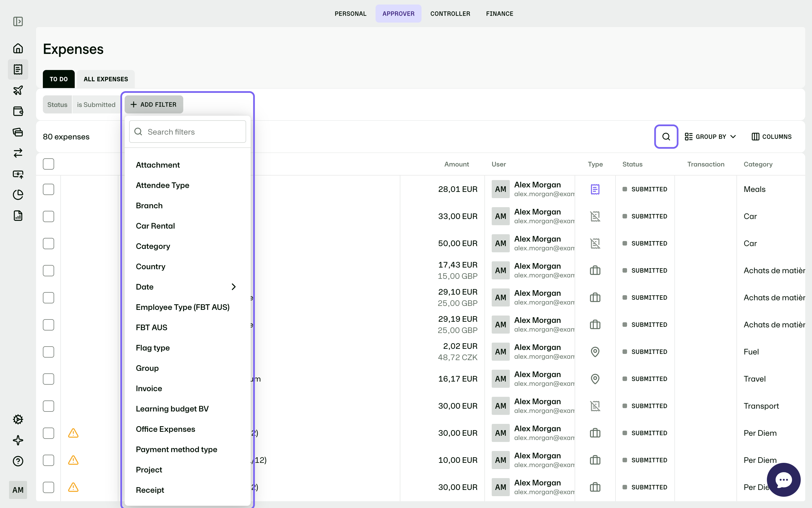The width and height of the screenshot is (812, 508).
Task: Open the Transactions arrows icon in sidebar
Action: tap(18, 153)
